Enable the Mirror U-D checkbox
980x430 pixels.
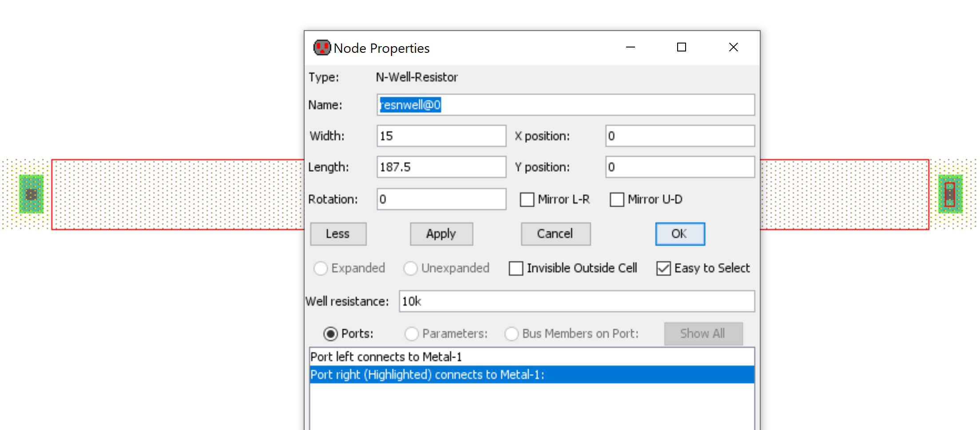pyautogui.click(x=617, y=200)
